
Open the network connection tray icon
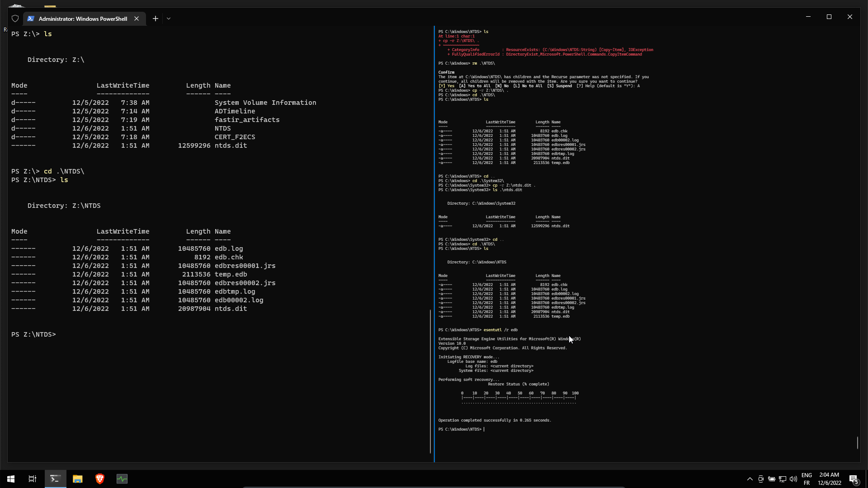(783, 479)
